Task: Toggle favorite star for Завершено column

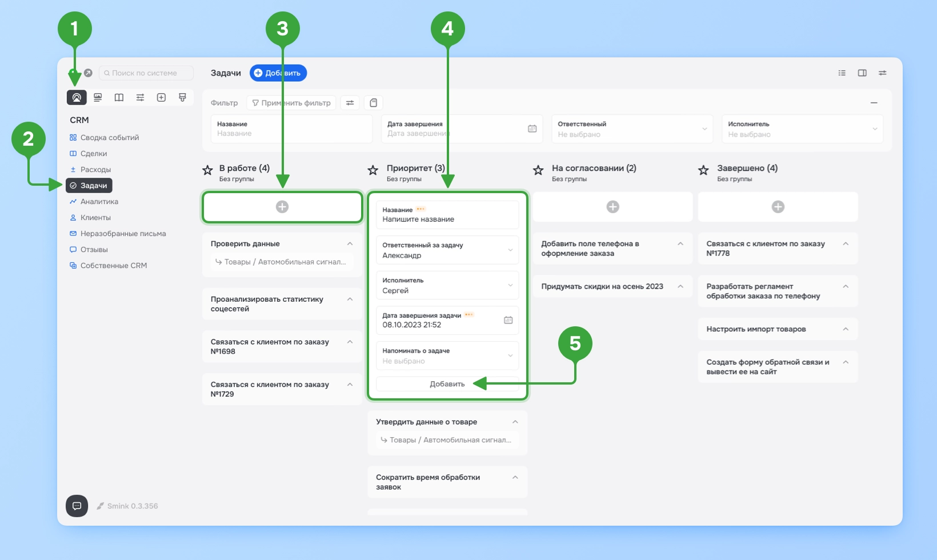Action: pyautogui.click(x=703, y=170)
